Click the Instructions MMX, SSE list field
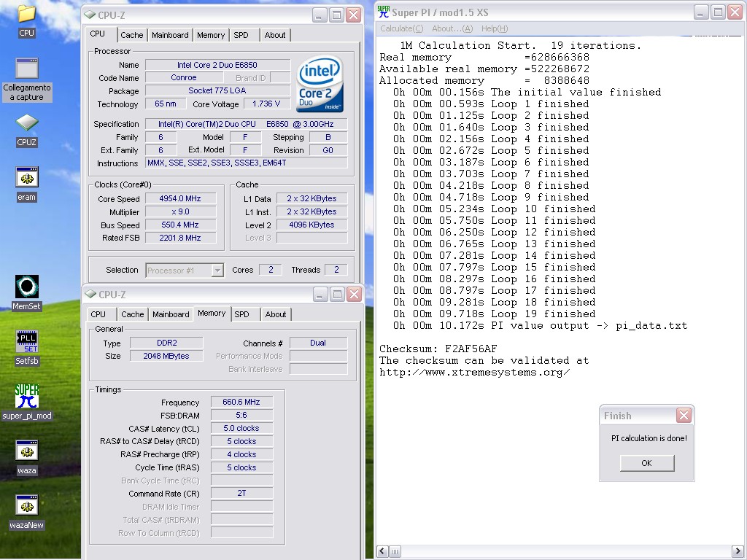747x560 pixels. click(x=247, y=163)
